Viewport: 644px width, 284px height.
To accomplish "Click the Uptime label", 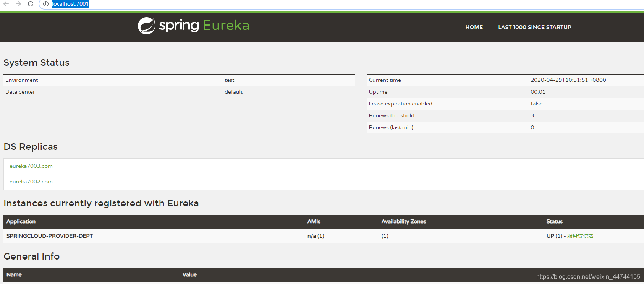I will point(378,92).
